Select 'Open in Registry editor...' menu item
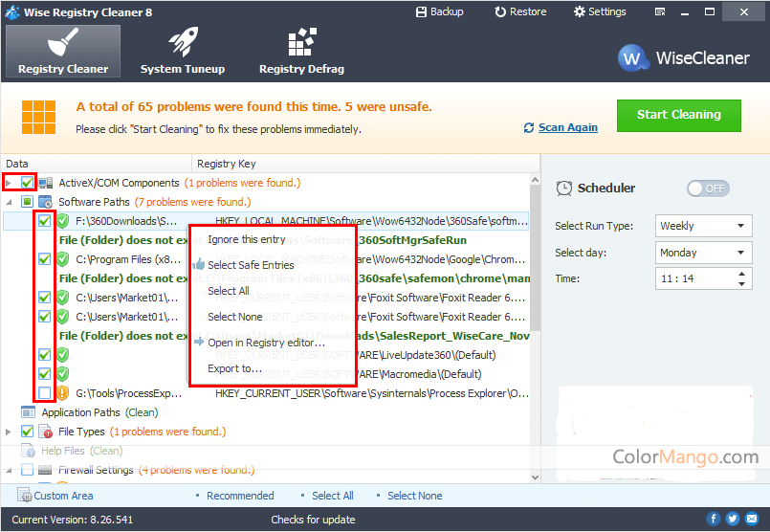Screen dimensions: 770x532 tap(266, 343)
